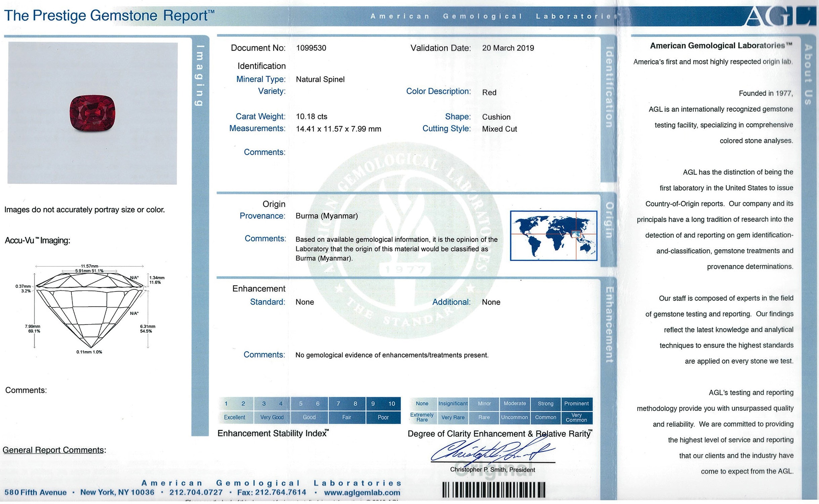Screen dimensions: 819x504
Task: Click the world map origin image
Action: pyautogui.click(x=553, y=236)
